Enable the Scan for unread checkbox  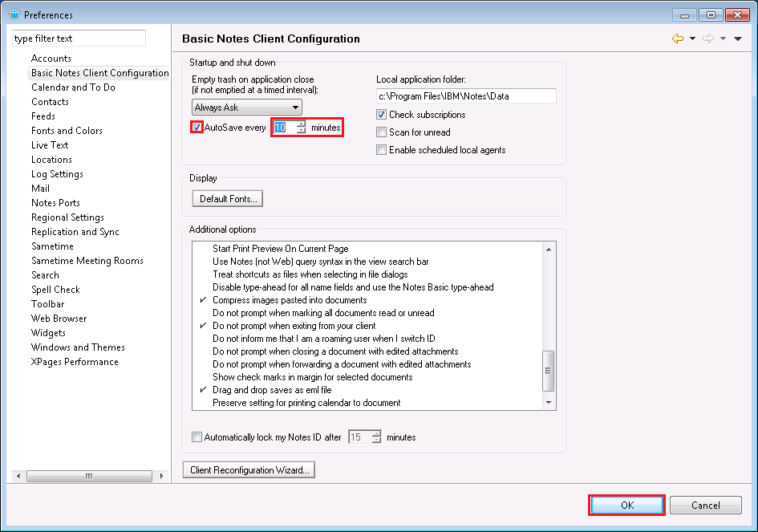[382, 132]
